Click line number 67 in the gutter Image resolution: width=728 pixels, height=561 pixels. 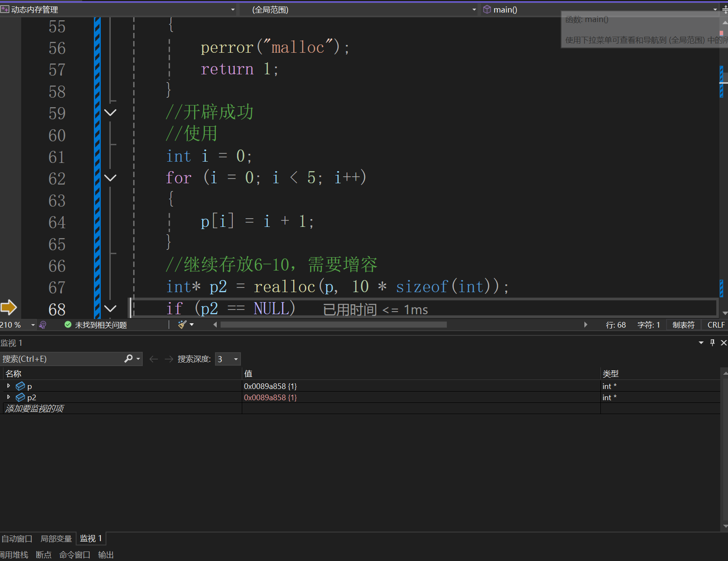click(x=57, y=287)
